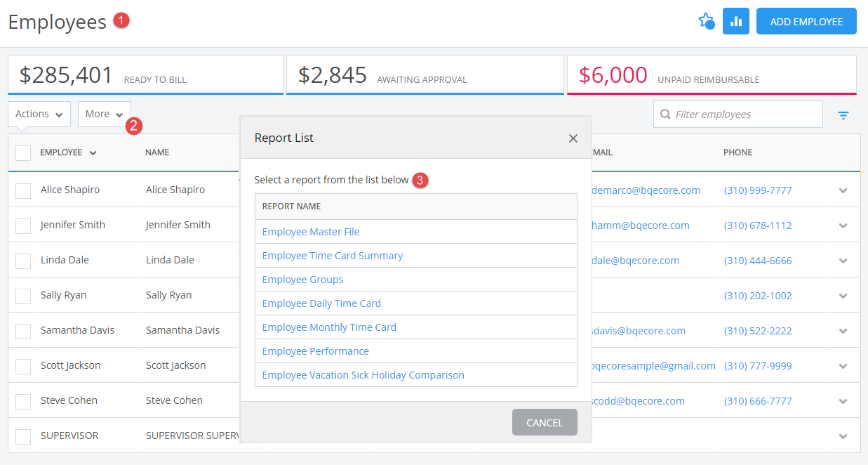The width and height of the screenshot is (868, 465).
Task: Expand Alice Shapiro row chevron
Action: click(x=843, y=190)
